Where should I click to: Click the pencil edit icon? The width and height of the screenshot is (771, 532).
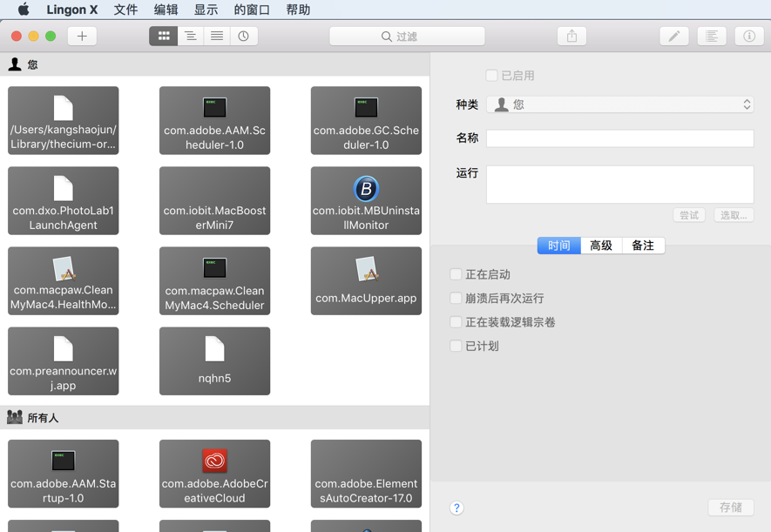(x=674, y=37)
